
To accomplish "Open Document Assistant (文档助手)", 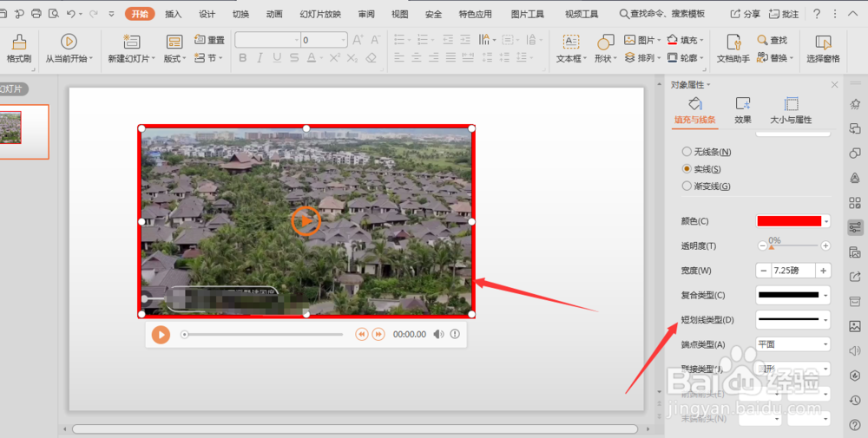I will click(733, 49).
